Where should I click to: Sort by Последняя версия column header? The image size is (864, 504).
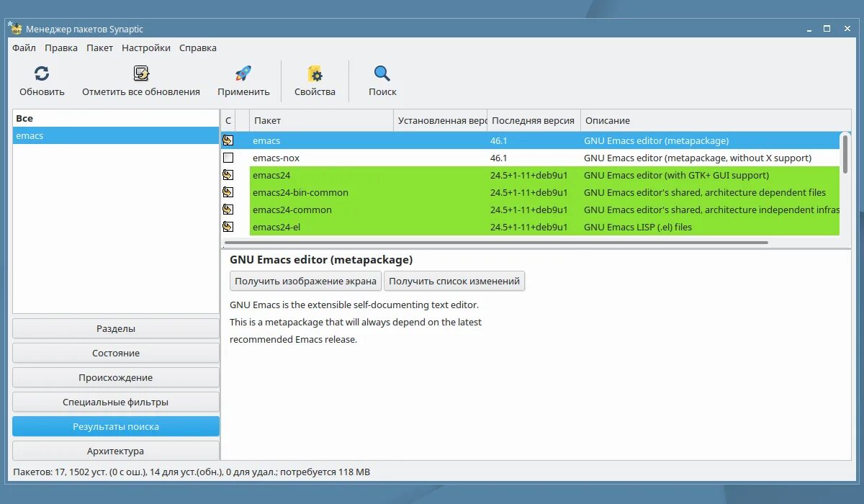click(x=534, y=120)
